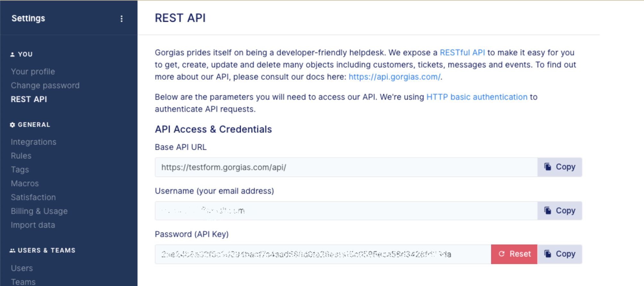Image resolution: width=644 pixels, height=286 pixels.
Task: Follow the HTTP basic authentication link
Action: point(476,97)
